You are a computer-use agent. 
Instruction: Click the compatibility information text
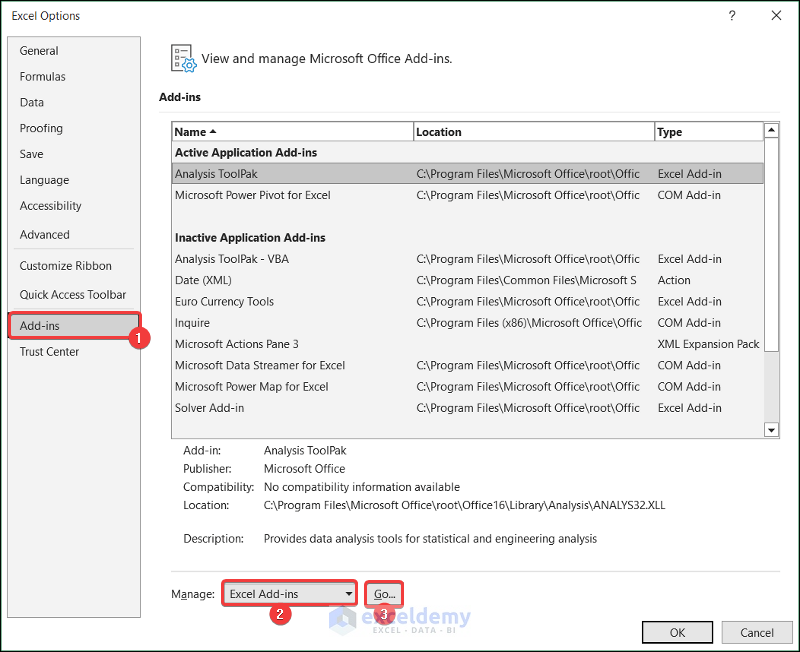pos(362,487)
